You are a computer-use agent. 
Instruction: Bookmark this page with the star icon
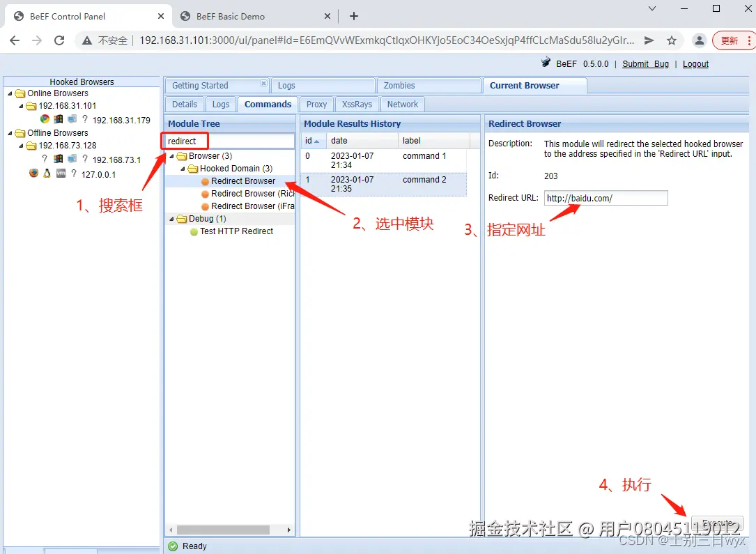click(x=672, y=40)
